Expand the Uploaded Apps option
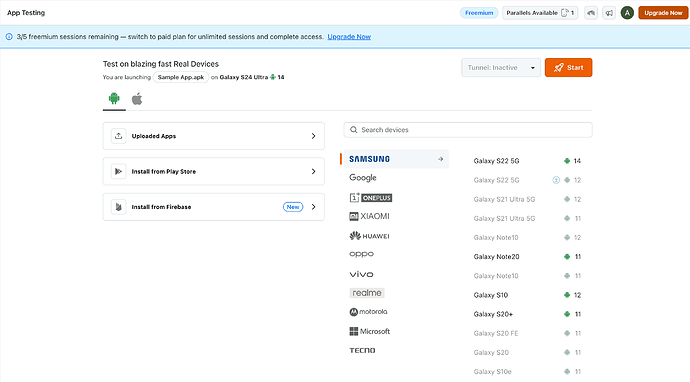This screenshot has width=690, height=382. tap(213, 136)
